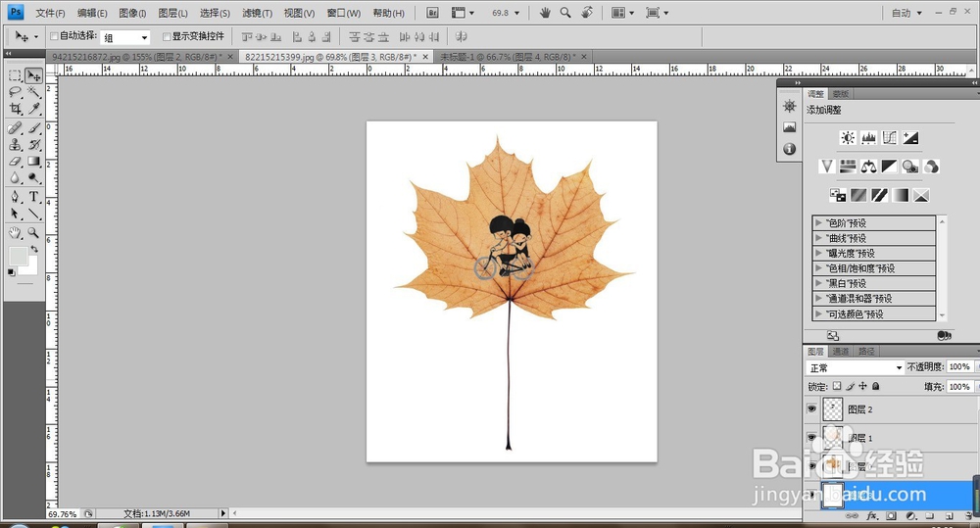
Task: Open the info panel icon
Action: coord(789,149)
